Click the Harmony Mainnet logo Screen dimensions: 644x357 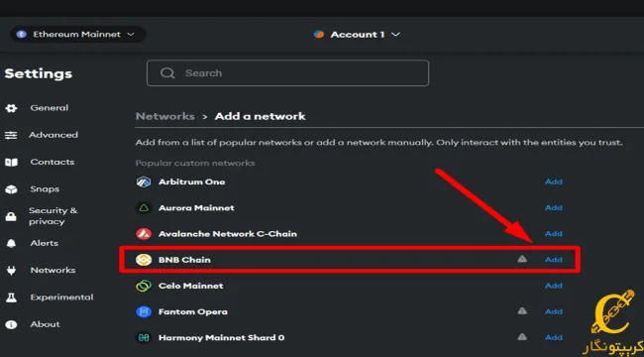144,338
